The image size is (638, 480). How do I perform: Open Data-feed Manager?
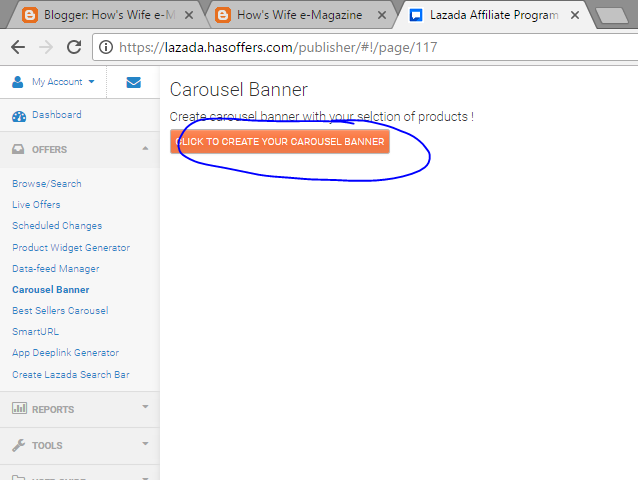click(56, 269)
